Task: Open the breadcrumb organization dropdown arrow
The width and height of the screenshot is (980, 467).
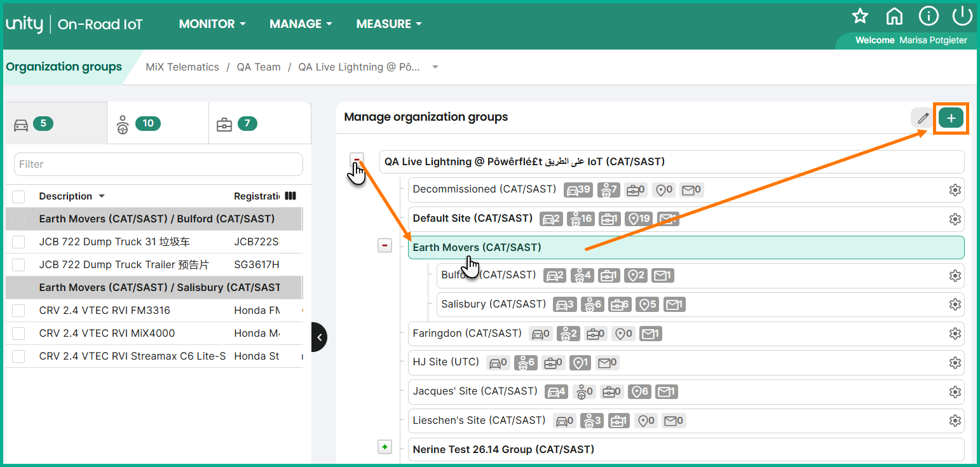Action: [x=435, y=67]
